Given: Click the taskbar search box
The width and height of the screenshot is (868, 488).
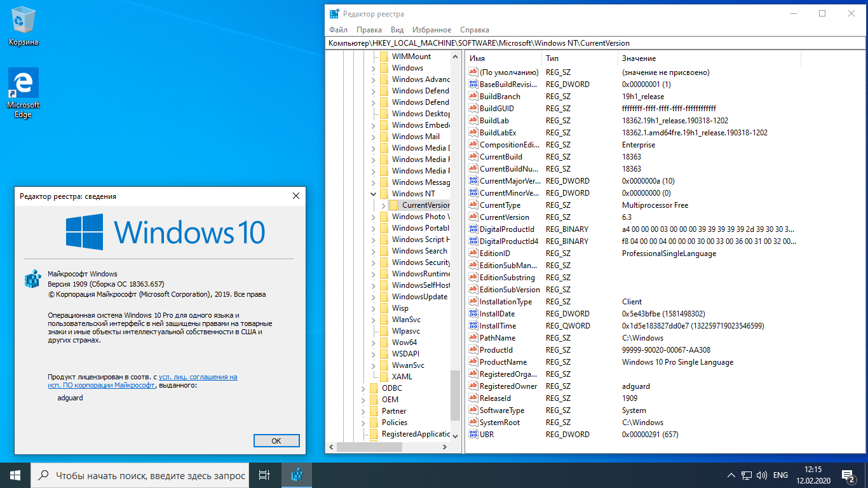Looking at the screenshot, I should click(x=140, y=475).
